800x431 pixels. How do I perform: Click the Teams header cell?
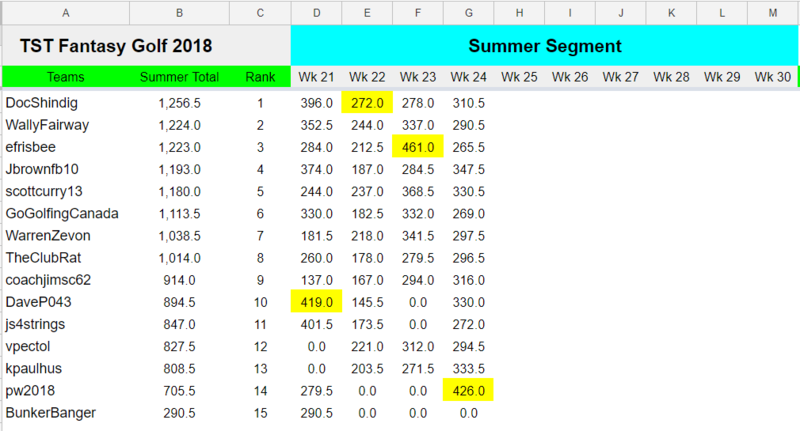coord(65,77)
